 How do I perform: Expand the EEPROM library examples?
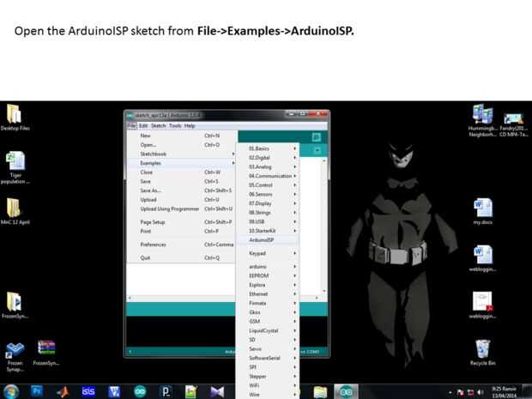pos(268,275)
